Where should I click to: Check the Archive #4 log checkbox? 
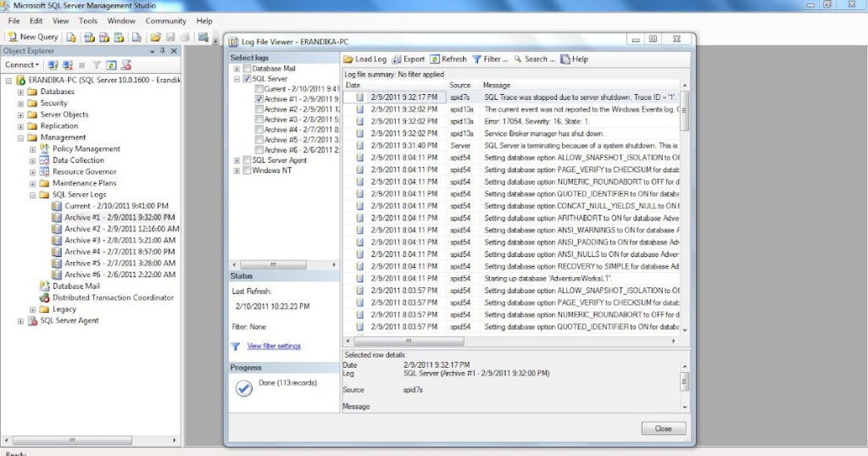click(x=259, y=130)
